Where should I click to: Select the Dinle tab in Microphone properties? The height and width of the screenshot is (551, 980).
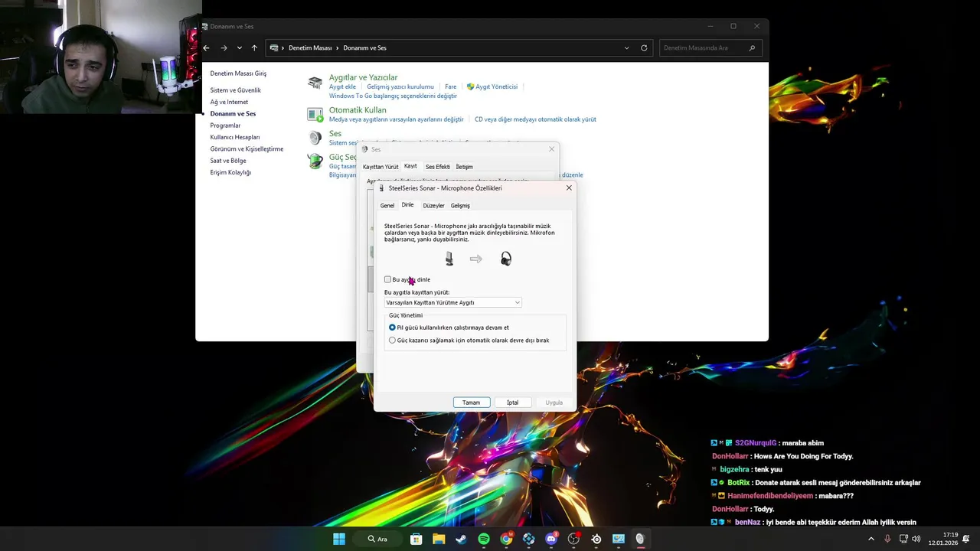click(x=407, y=205)
